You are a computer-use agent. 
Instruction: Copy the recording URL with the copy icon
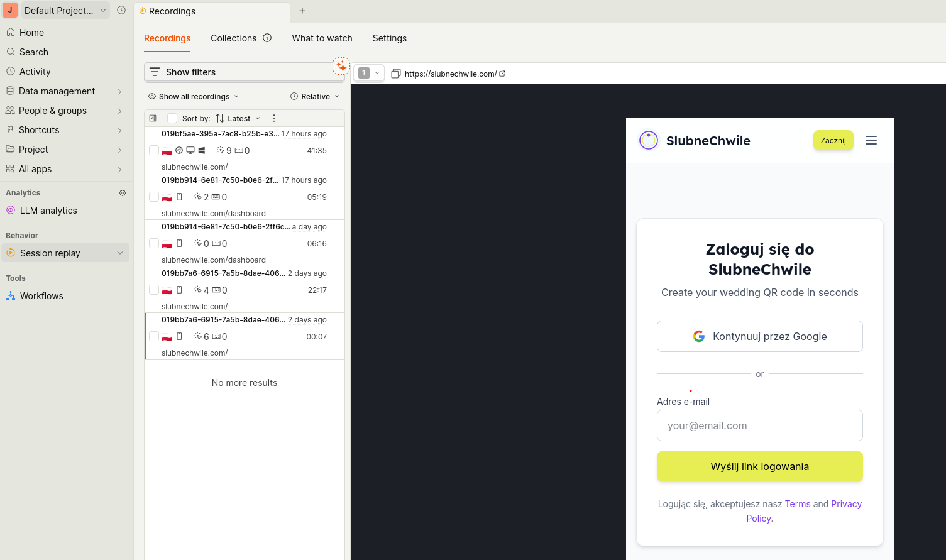[395, 74]
